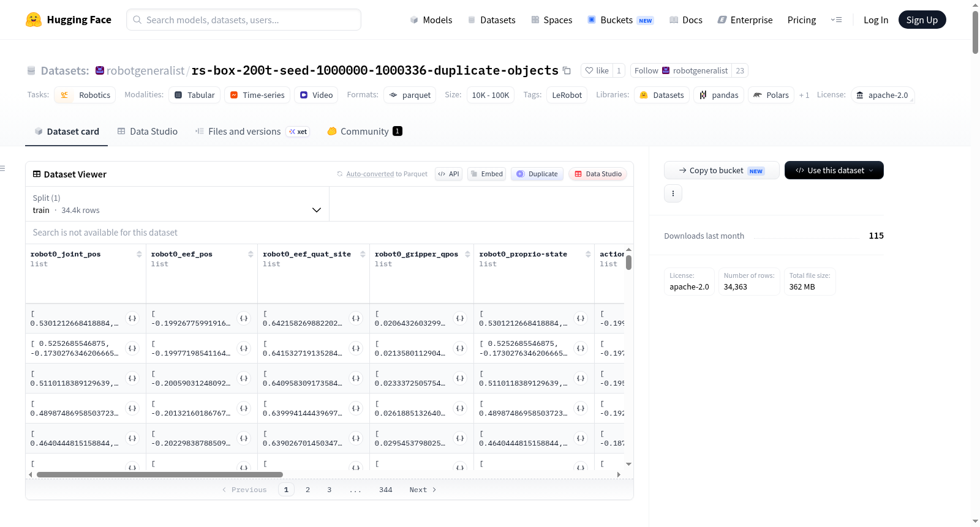The image size is (980, 527).
Task: Go to Enterprise page
Action: point(745,20)
